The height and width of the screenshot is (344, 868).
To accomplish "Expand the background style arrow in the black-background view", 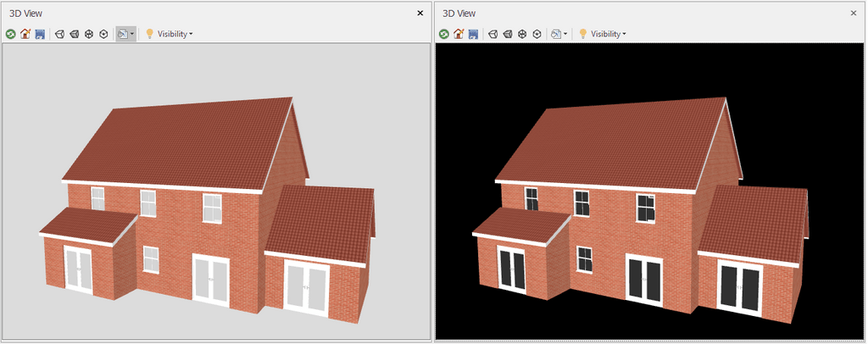I will tap(565, 34).
